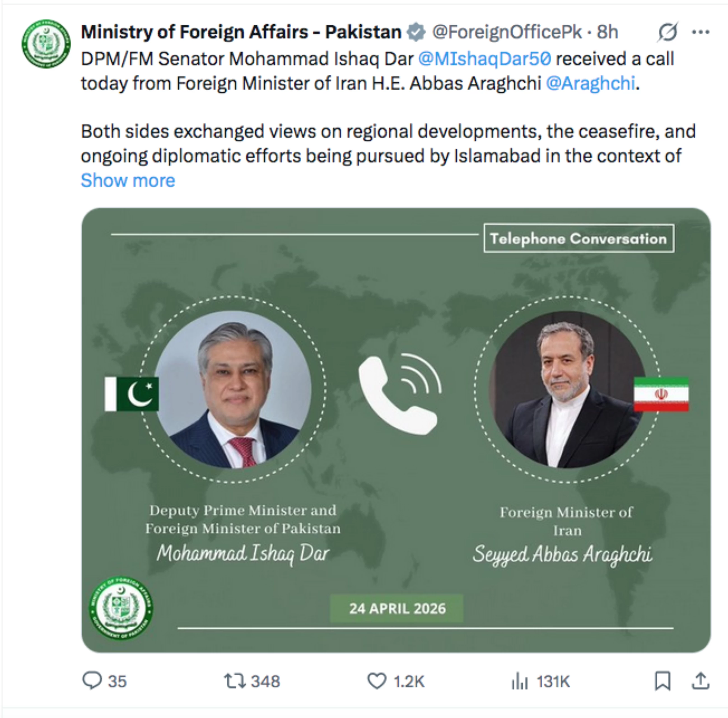This screenshot has width=728, height=718.
Task: Click the Grok analysis icon on the post
Action: [x=668, y=32]
